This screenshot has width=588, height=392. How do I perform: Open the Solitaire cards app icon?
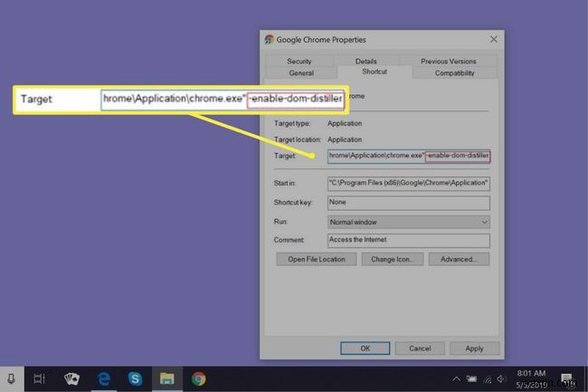[x=71, y=378]
